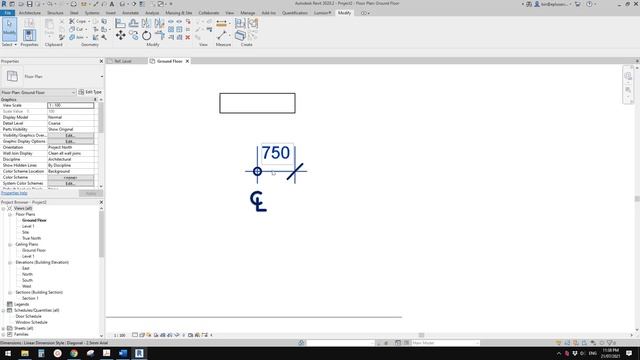Switch to the Massing & Site tab

178,13
